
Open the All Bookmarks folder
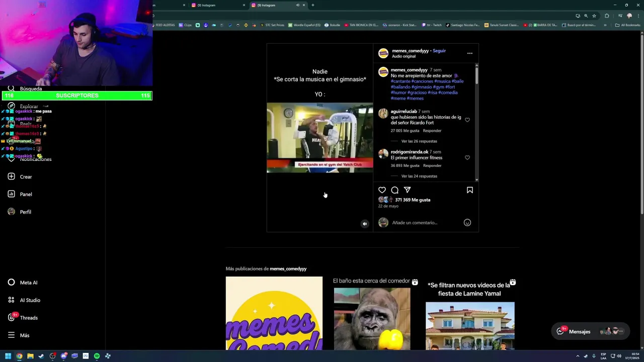[x=627, y=25]
